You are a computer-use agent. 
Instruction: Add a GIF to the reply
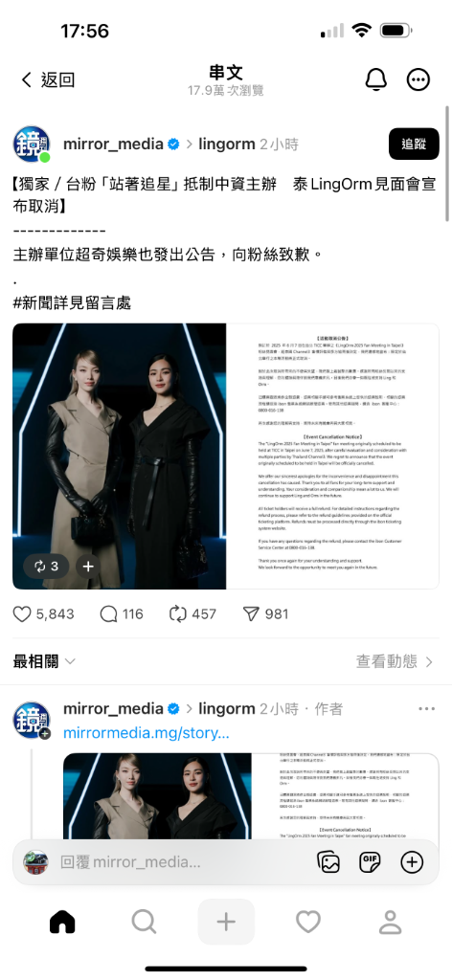coord(370,862)
